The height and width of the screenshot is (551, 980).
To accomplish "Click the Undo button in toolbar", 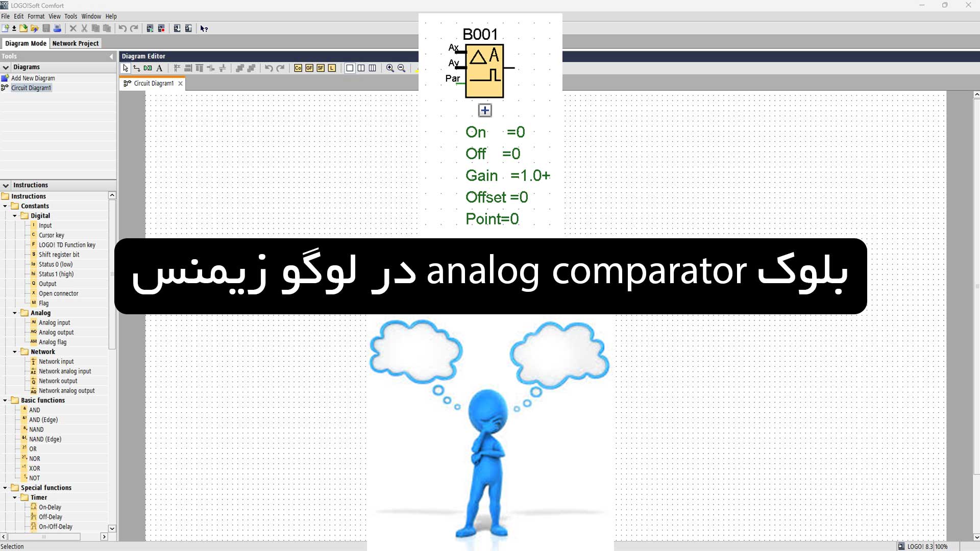I will [121, 28].
